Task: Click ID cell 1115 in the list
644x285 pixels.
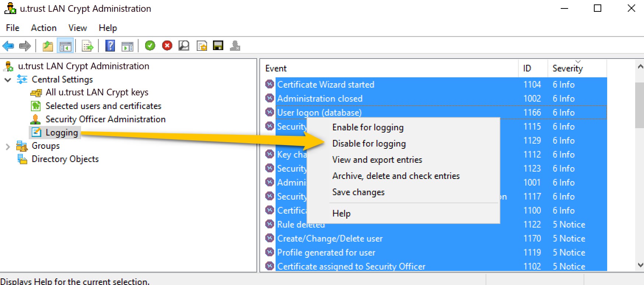Action: pyautogui.click(x=532, y=127)
